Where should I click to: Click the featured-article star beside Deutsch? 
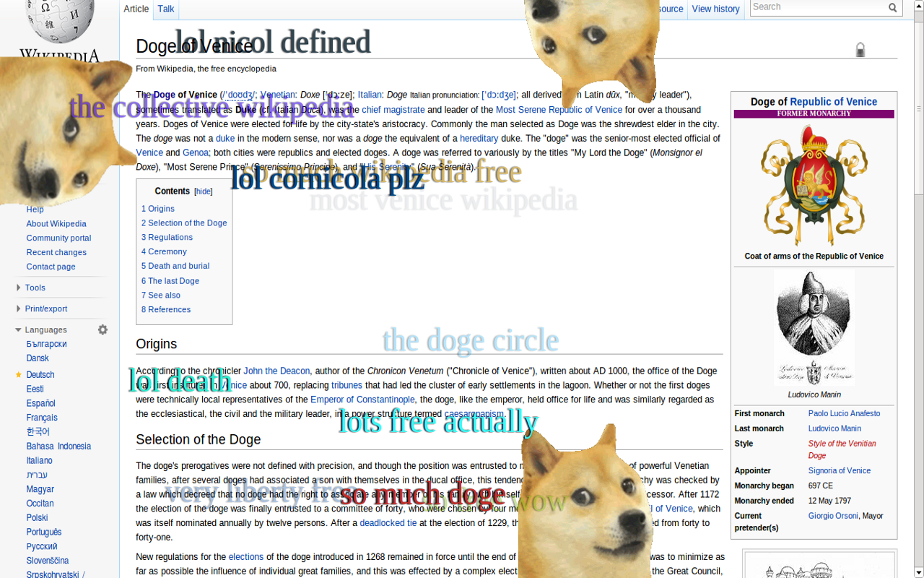click(x=19, y=374)
